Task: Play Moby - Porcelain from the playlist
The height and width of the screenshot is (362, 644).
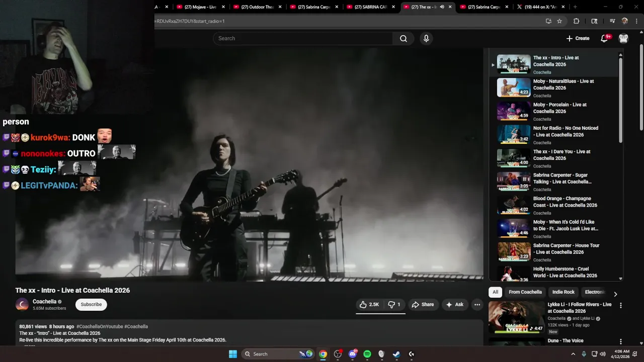Action: (x=553, y=112)
